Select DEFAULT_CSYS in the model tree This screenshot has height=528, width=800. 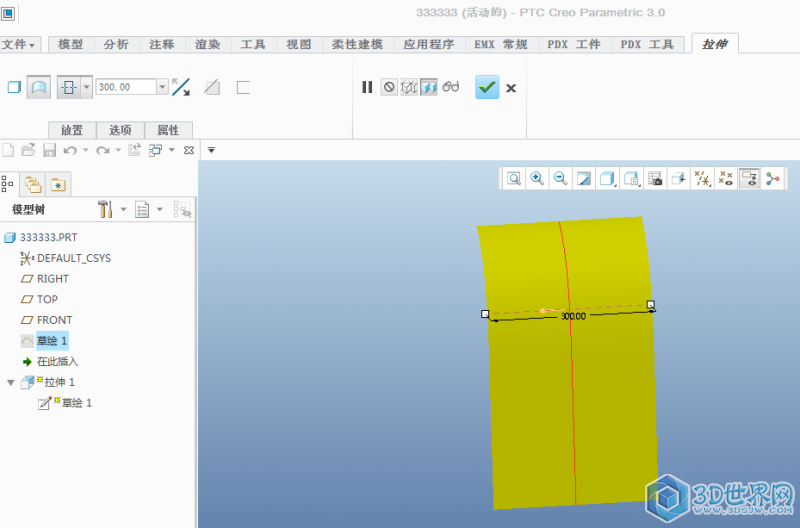coord(73,258)
